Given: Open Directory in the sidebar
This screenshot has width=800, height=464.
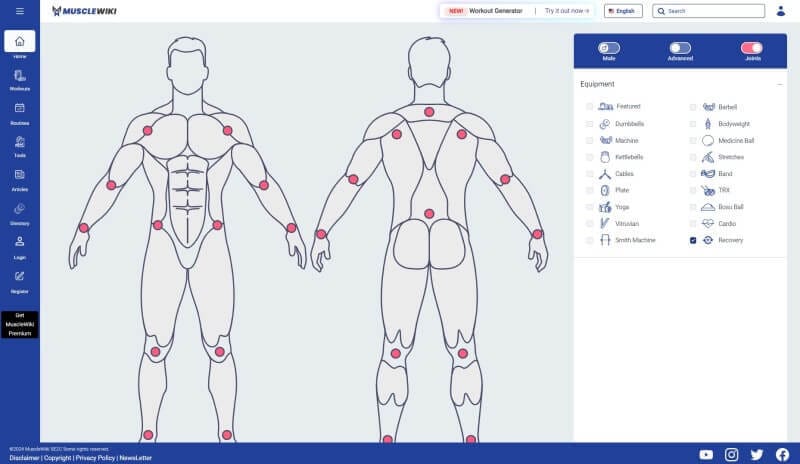Looking at the screenshot, I should (x=19, y=214).
